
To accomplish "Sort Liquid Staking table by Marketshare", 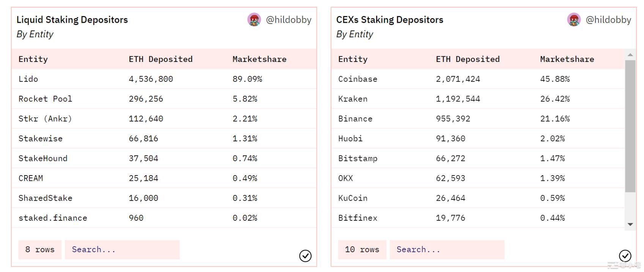I will coord(259,59).
